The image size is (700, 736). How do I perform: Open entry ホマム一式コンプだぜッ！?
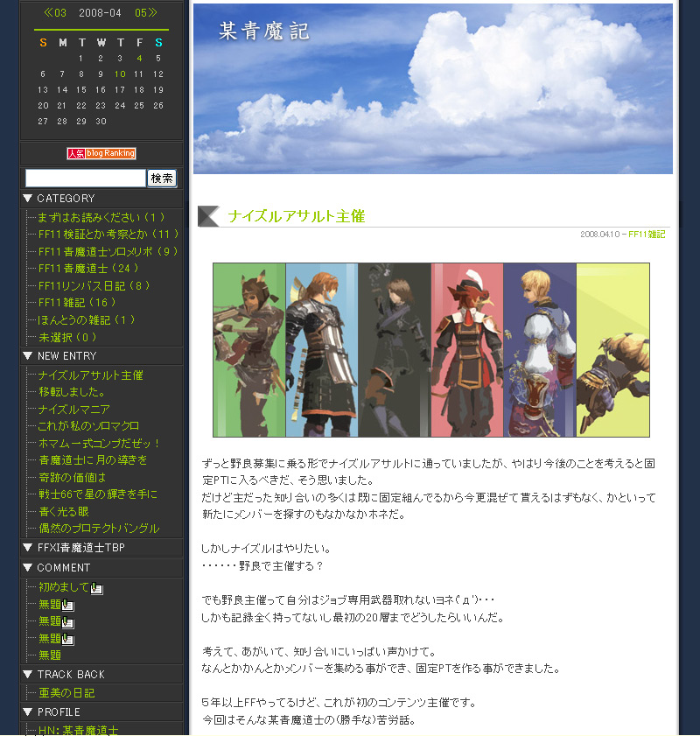99,444
